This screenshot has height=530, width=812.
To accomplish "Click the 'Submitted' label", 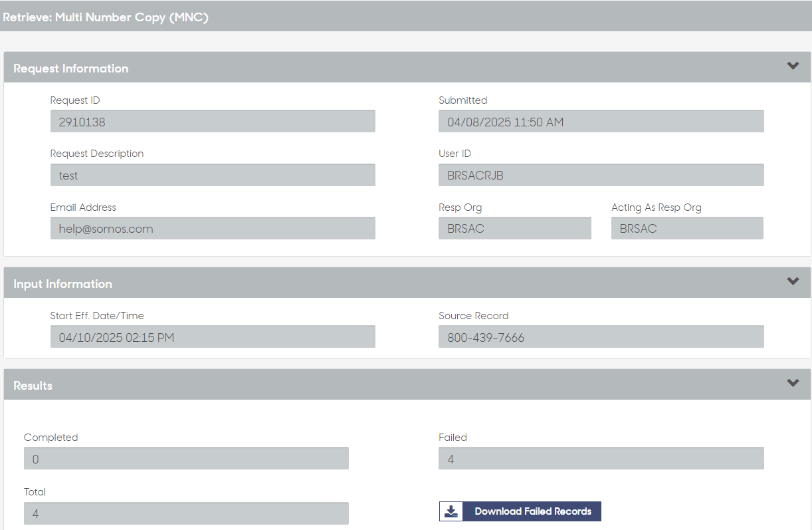I will [x=463, y=100].
